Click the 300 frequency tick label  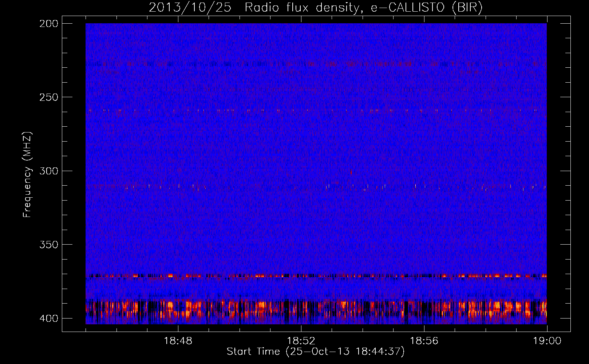pos(48,171)
